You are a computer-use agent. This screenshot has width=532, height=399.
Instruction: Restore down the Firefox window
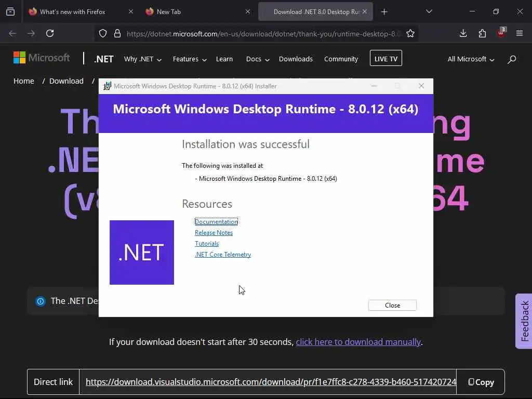click(x=496, y=11)
